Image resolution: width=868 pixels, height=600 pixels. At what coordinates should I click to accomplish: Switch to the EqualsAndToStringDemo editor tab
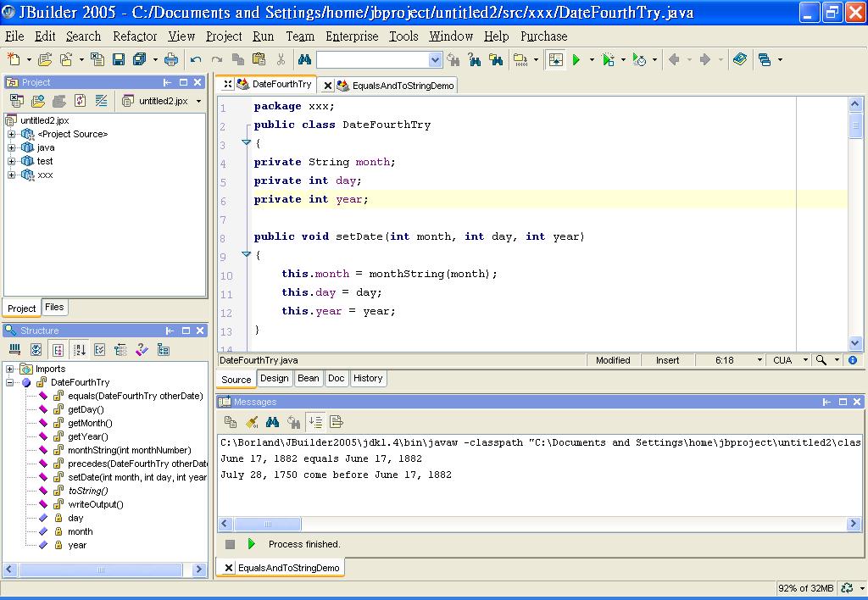pyautogui.click(x=403, y=86)
